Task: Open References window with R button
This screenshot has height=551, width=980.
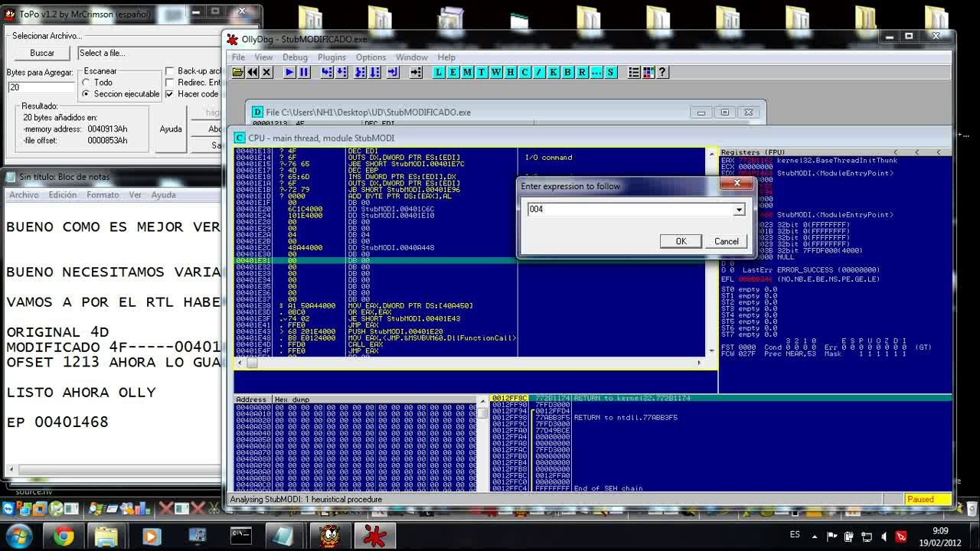Action: pyautogui.click(x=582, y=72)
